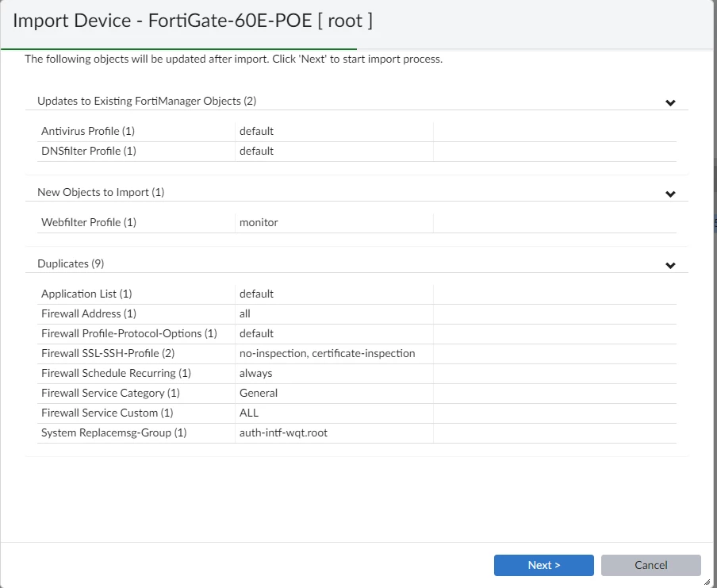The width and height of the screenshot is (717, 588).
Task: Click the 'all' firewall address value
Action: 244,314
